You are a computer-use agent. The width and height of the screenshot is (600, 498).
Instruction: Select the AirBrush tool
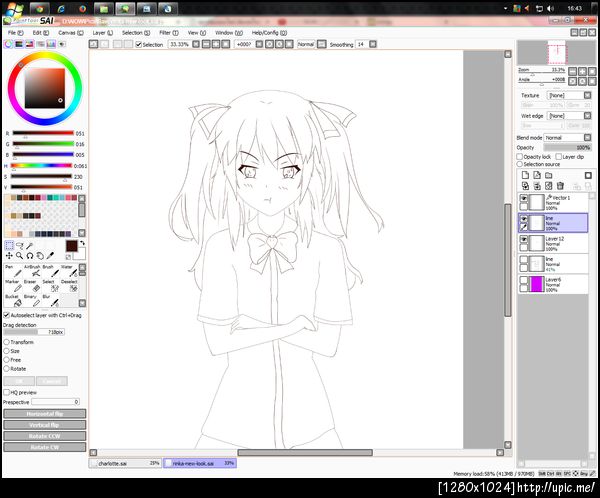33,271
